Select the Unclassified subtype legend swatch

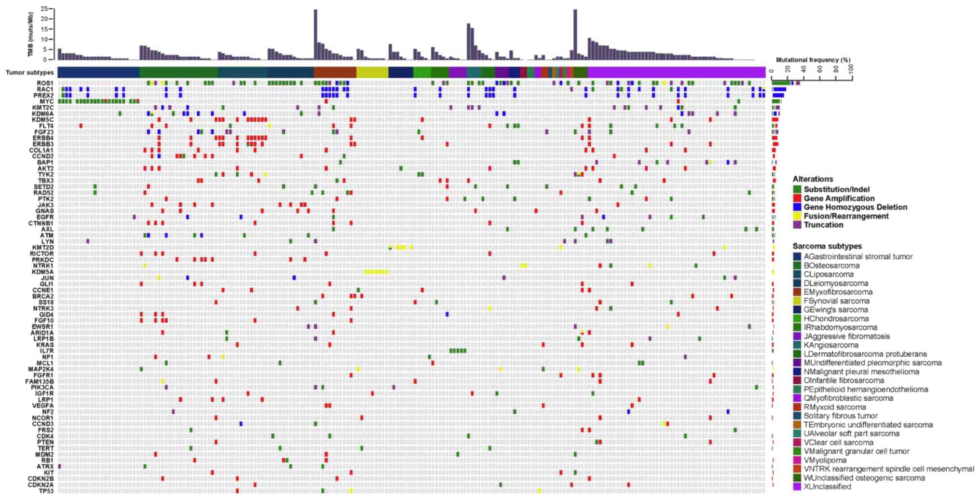[x=797, y=487]
